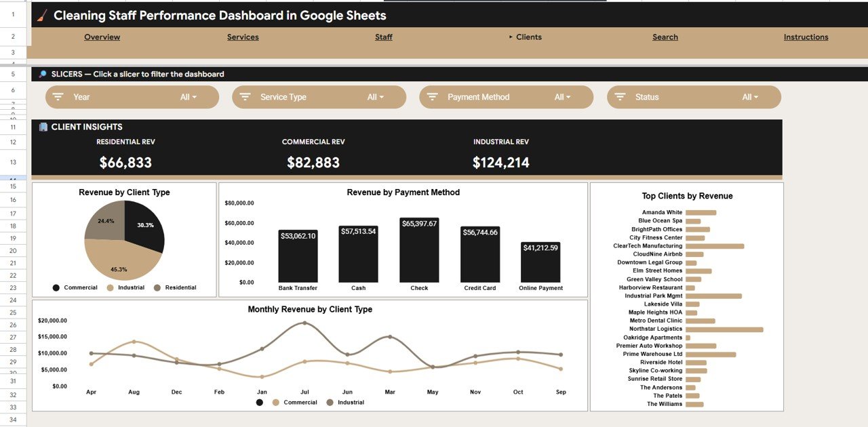
Task: Click the Online Payment bar
Action: click(x=540, y=262)
